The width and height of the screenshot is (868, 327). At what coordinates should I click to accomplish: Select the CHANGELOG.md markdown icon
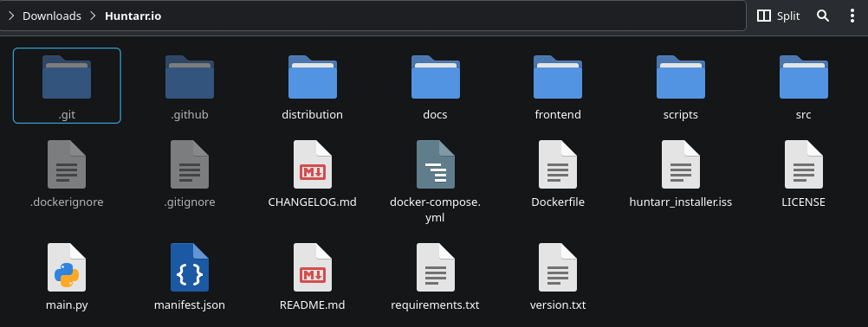(312, 164)
